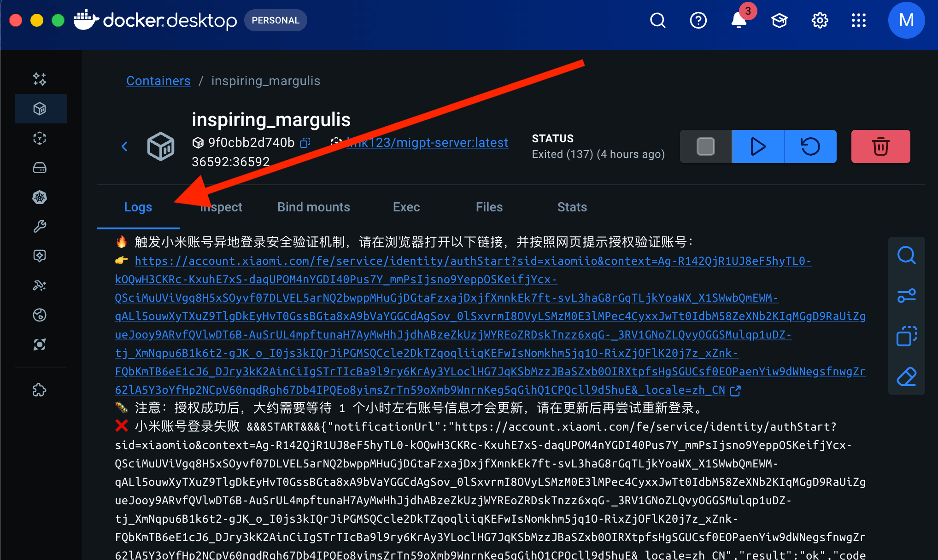
Task: Click the restart container button
Action: 810,146
